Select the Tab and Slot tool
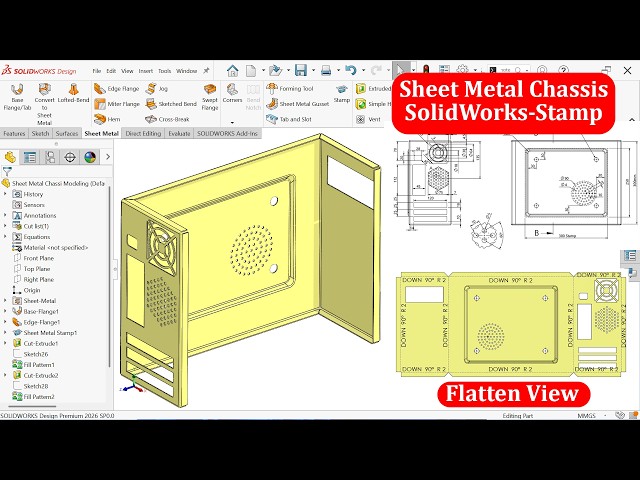Viewport: 640px width, 480px height. (289, 119)
